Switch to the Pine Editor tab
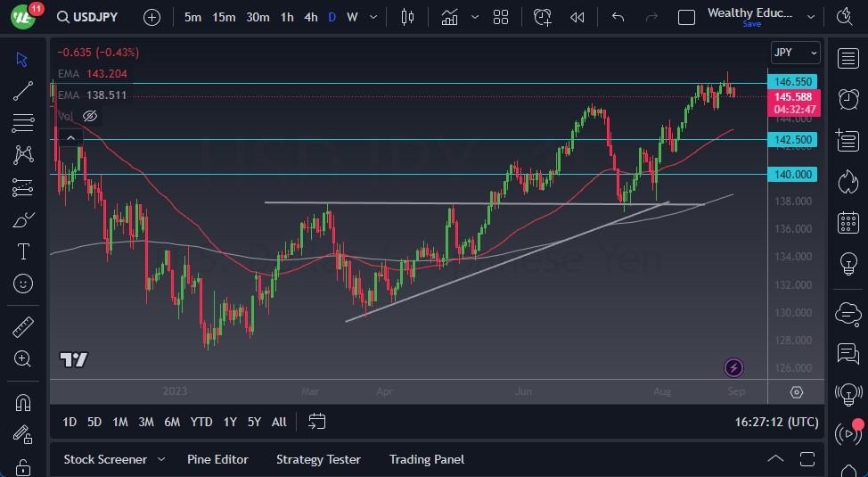 pos(217,459)
